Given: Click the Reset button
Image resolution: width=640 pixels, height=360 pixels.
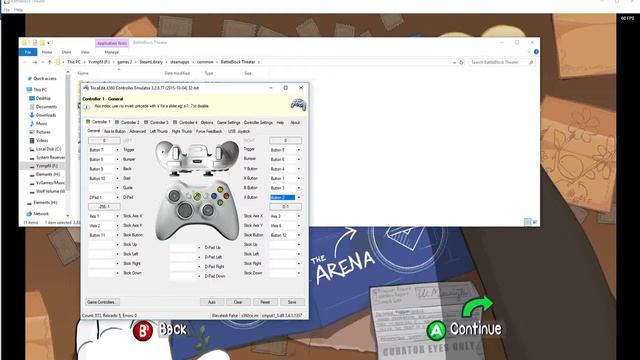Looking at the screenshot, I should (265, 302).
